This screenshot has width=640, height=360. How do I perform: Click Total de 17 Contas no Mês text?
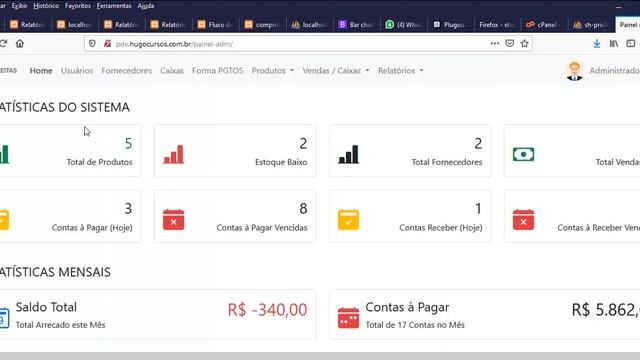pos(415,325)
